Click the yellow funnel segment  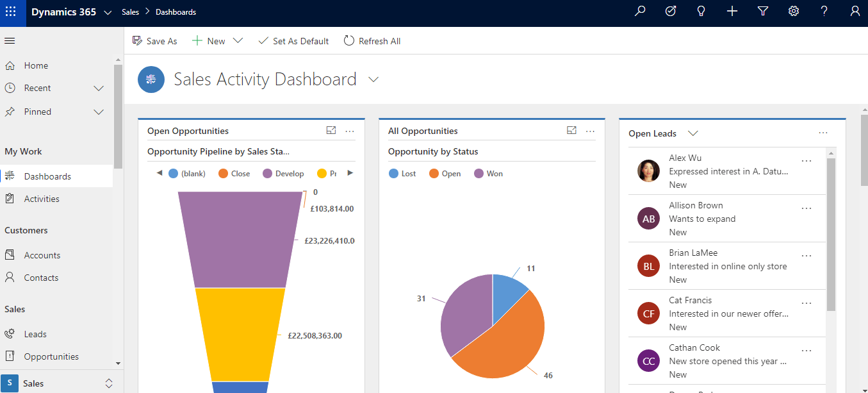(x=240, y=335)
